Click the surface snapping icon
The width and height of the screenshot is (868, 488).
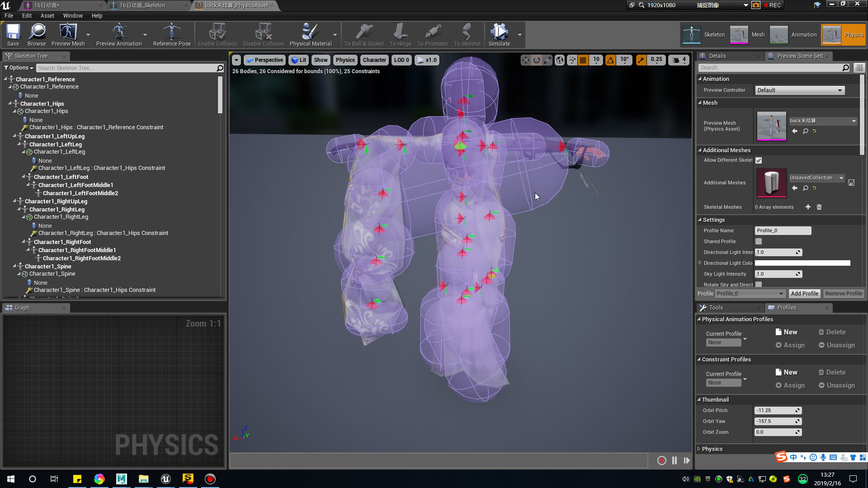pyautogui.click(x=572, y=60)
